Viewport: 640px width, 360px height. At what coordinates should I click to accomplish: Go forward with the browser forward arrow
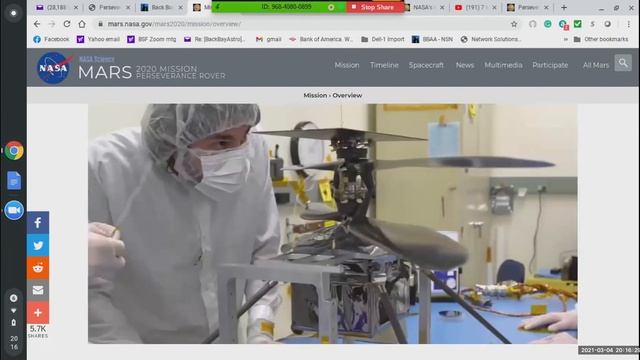coord(52,24)
